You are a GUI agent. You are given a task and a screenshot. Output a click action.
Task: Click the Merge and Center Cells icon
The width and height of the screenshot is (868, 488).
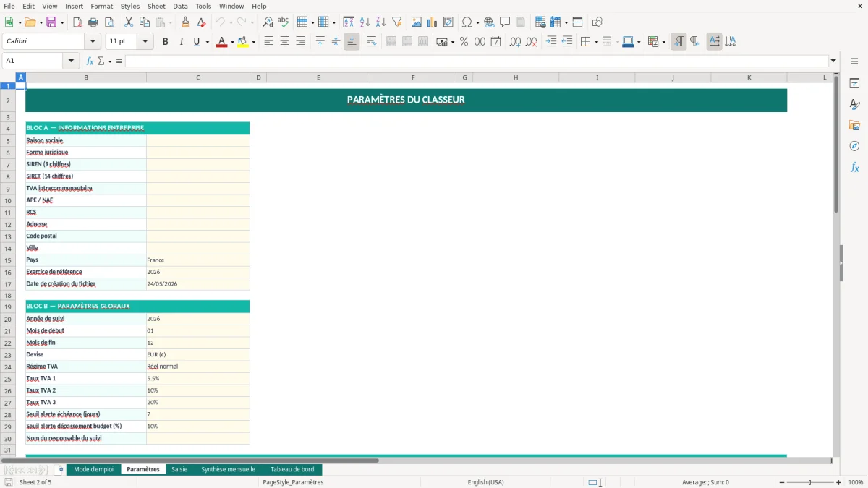[x=391, y=42]
